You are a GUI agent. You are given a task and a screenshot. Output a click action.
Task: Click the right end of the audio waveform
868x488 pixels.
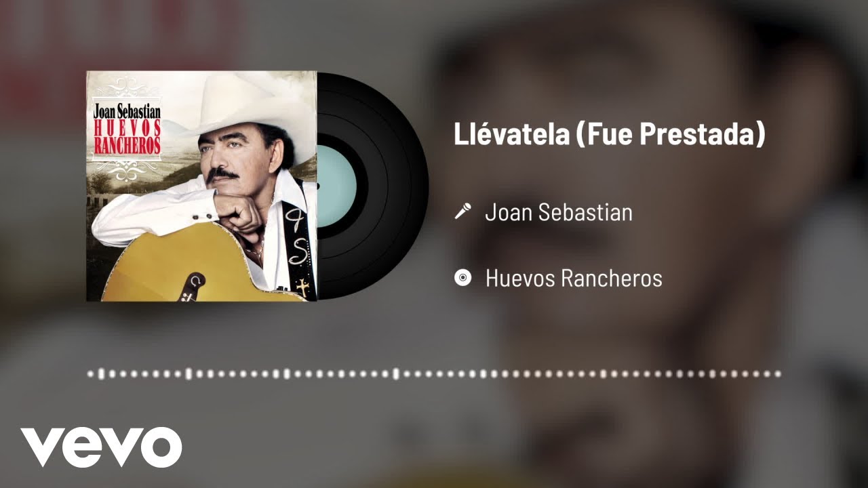coord(777,373)
